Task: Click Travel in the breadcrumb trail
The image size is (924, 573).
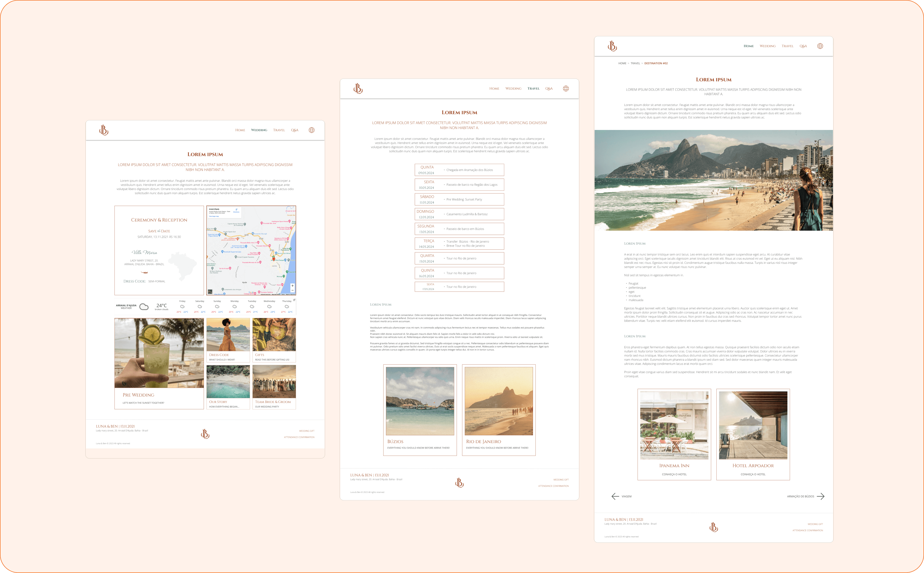Action: (635, 63)
